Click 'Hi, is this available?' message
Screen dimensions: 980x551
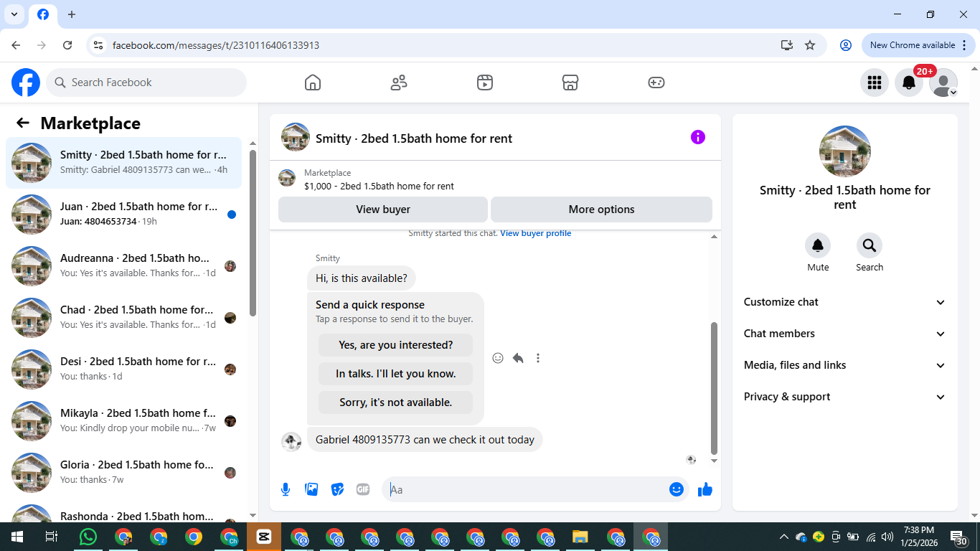362,278
